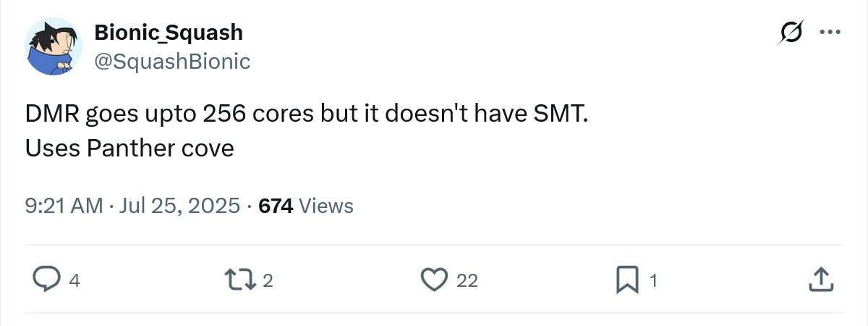The image size is (868, 326).
Task: Click the reply count number 4
Action: click(x=74, y=280)
